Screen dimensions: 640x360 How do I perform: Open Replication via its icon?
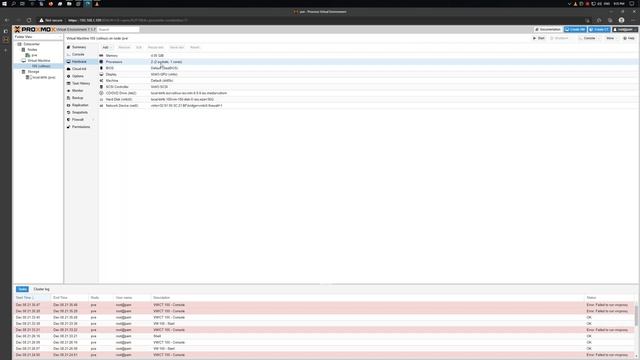coord(69,105)
